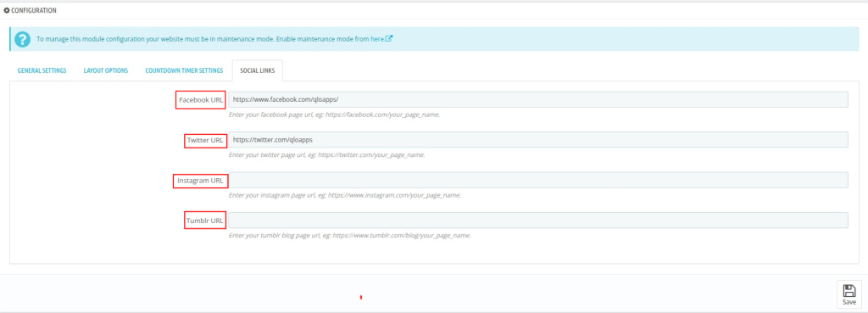
Task: Click the instagram page url hint text
Action: (345, 196)
